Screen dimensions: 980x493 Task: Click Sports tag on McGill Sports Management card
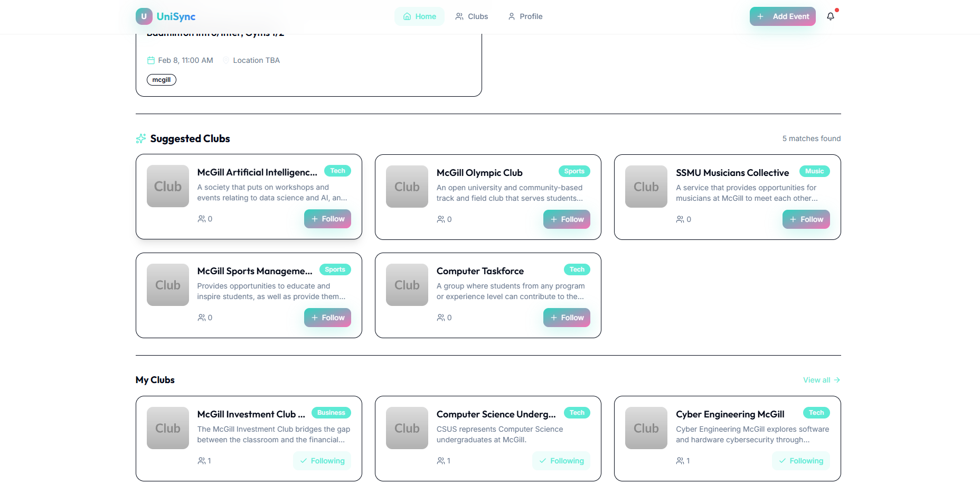[335, 269]
